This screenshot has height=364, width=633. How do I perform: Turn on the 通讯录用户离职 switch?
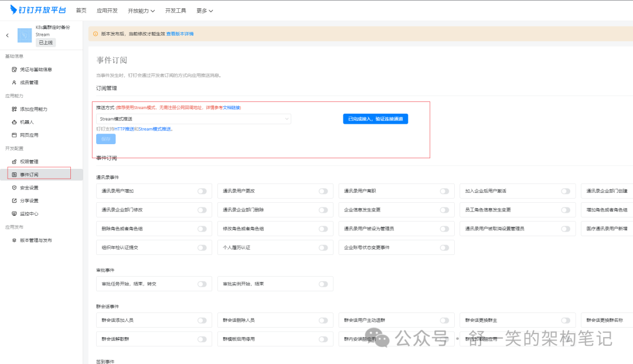(444, 191)
